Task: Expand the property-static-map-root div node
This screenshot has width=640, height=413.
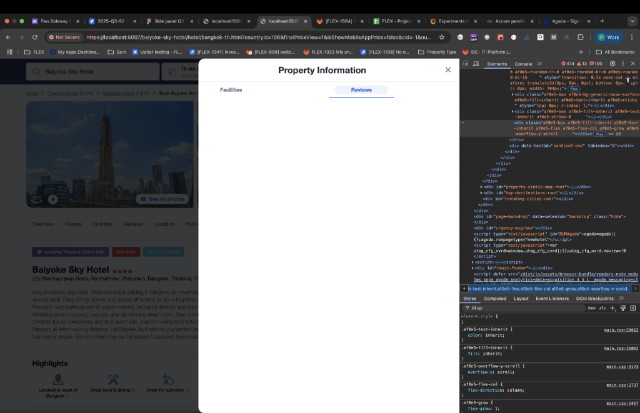Action: pos(481,187)
